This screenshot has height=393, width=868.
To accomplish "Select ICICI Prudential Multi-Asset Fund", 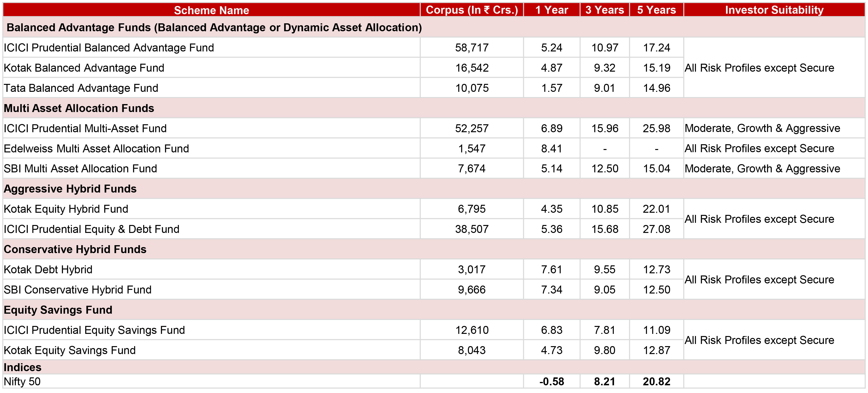I will coord(85,128).
